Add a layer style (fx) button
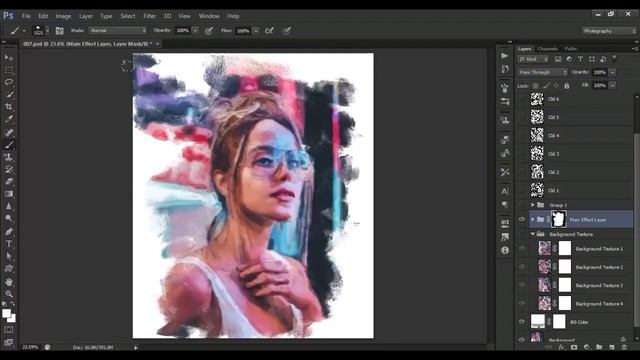640x360 pixels. click(x=561, y=347)
